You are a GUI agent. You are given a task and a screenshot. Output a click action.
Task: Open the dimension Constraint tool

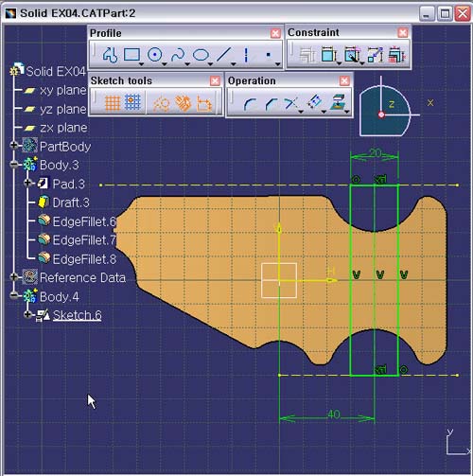(x=328, y=55)
